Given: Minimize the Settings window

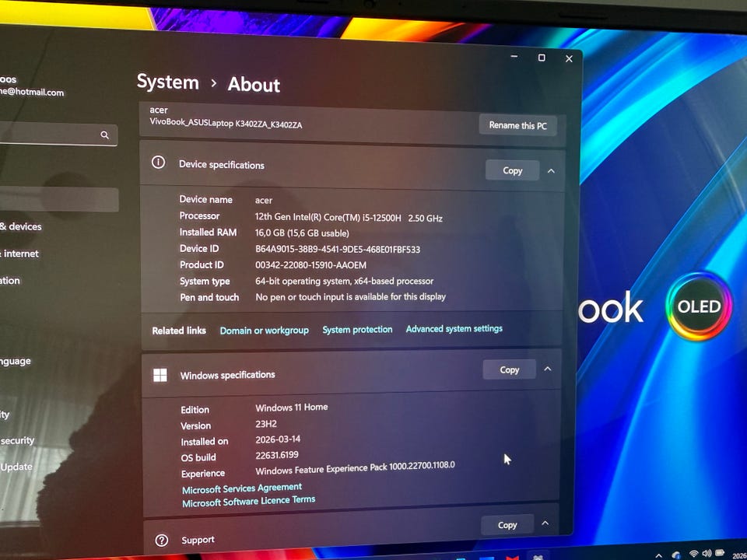Looking at the screenshot, I should click(x=514, y=56).
